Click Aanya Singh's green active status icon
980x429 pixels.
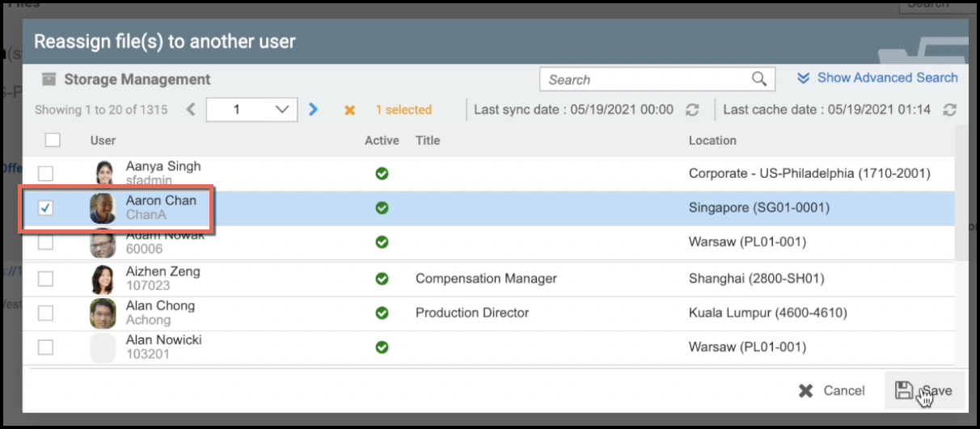[382, 173]
